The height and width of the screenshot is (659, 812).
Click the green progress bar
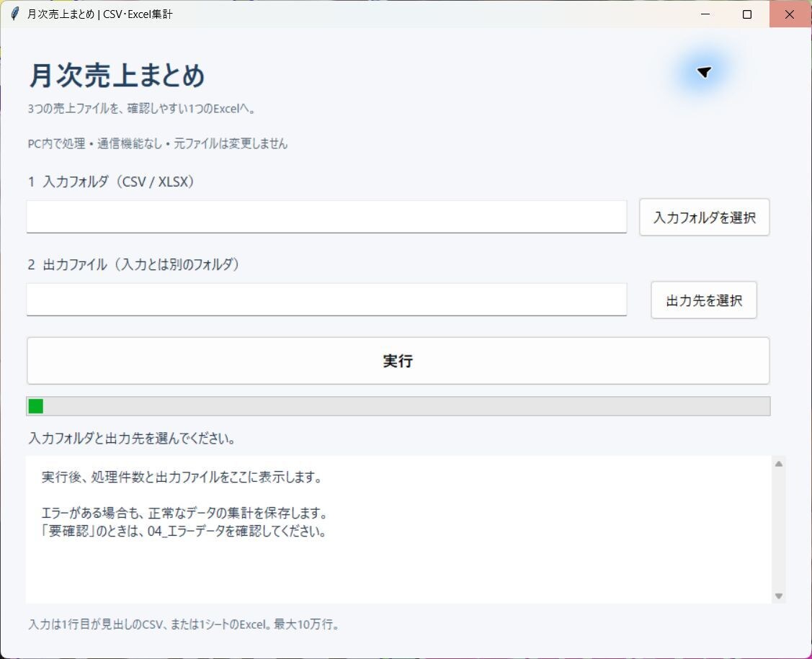tap(398, 406)
